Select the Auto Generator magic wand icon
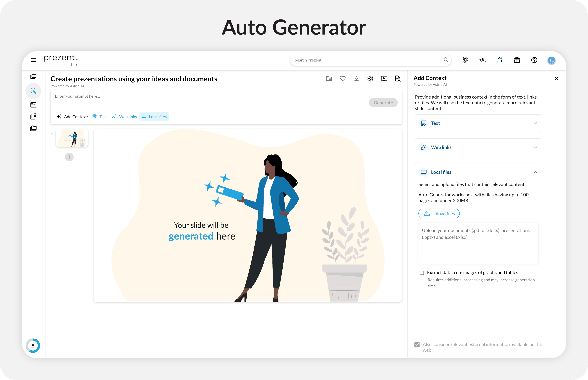The width and height of the screenshot is (588, 380). click(x=33, y=91)
